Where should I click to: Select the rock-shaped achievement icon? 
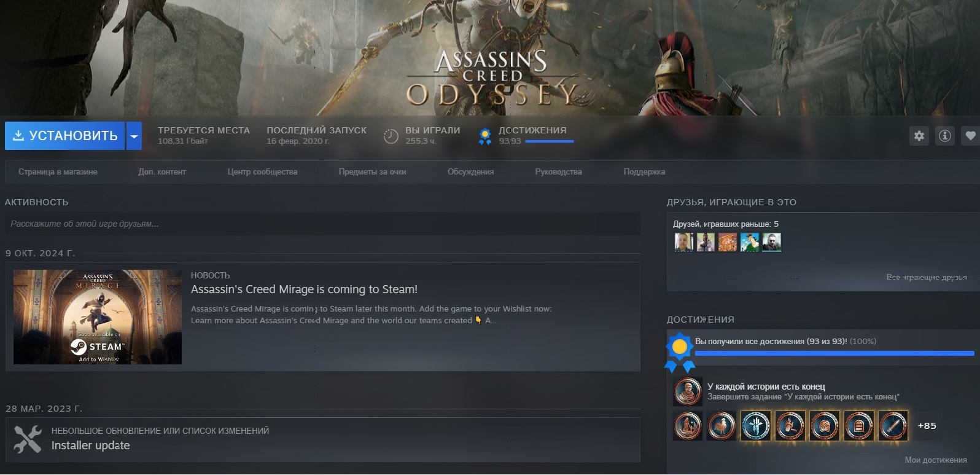[825, 426]
